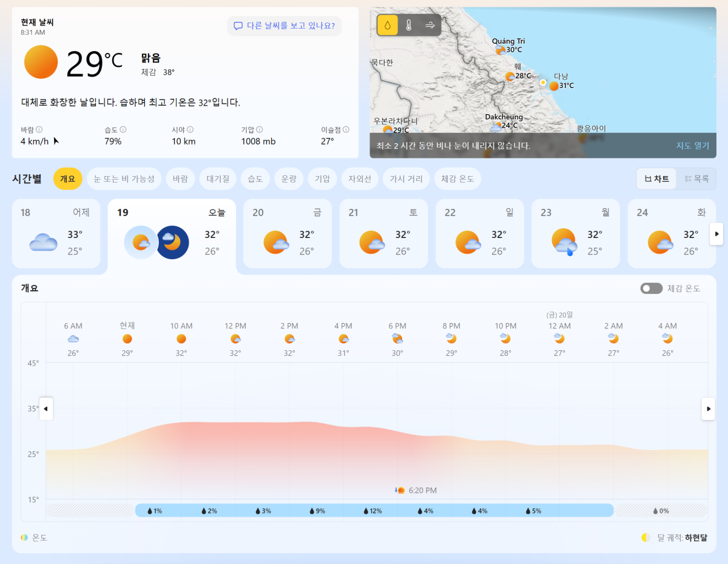Select the 자외선 hourly tab
Screen dimensions: 728x564
coord(360,179)
